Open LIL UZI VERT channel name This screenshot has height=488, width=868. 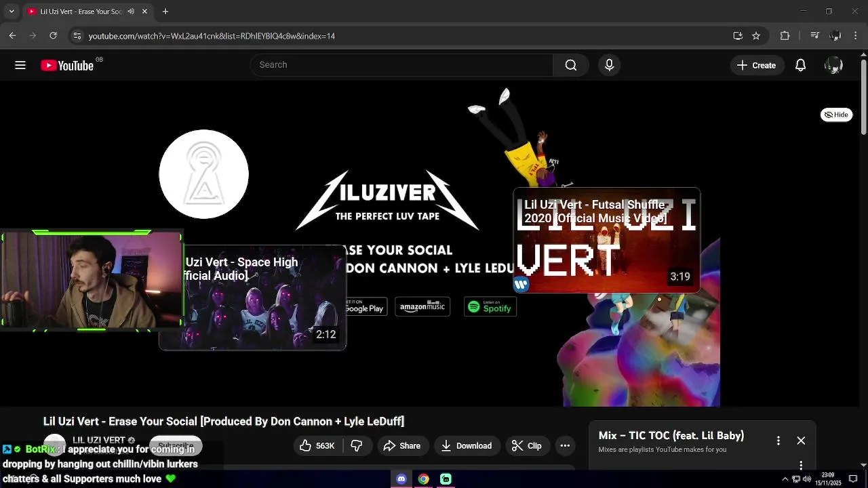pyautogui.click(x=99, y=440)
